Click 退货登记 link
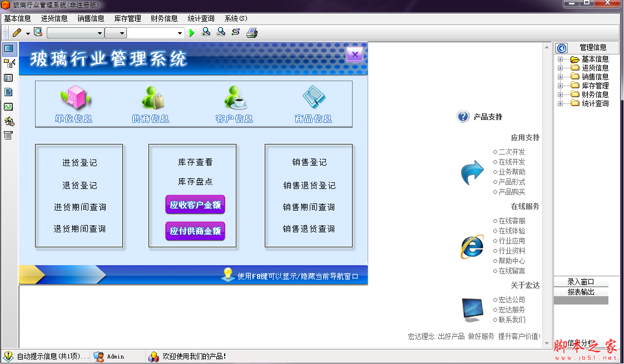624x364 pixels. [x=80, y=186]
